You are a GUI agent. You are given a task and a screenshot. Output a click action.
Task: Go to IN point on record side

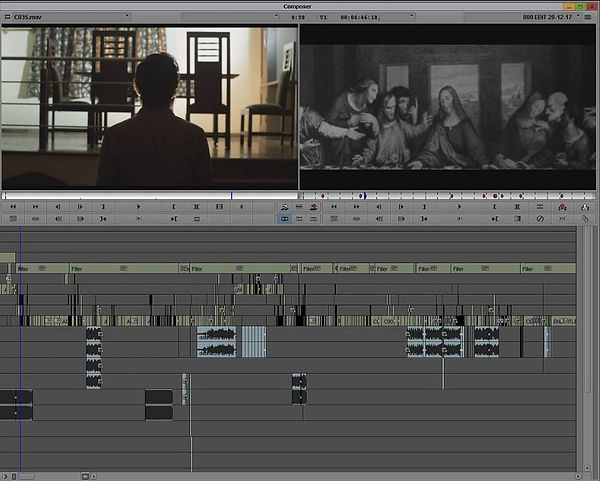[424, 219]
